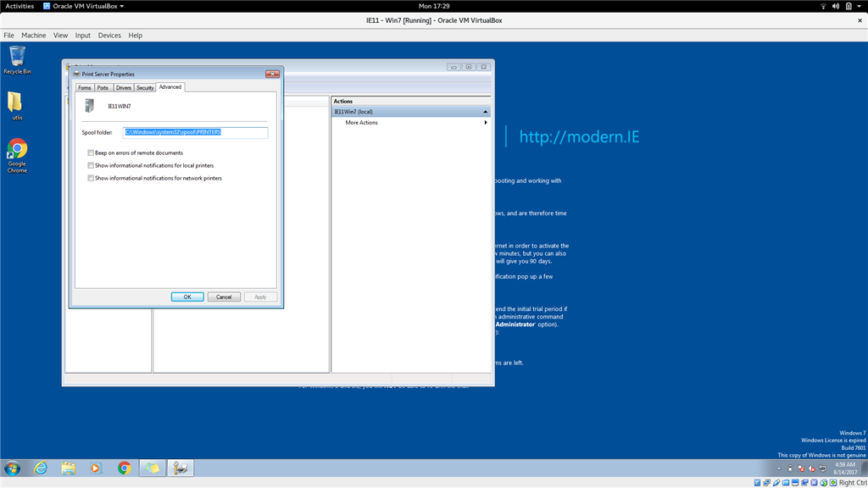The width and height of the screenshot is (868, 488).
Task: Click the VirtualBox network adapters status icon
Action: 766,482
